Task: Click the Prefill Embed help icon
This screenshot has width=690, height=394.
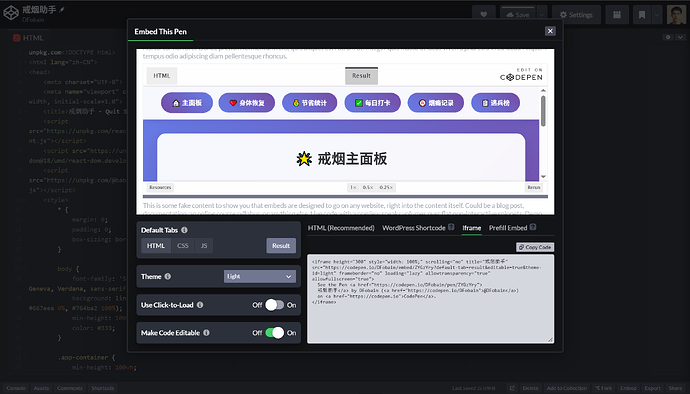Action: (533, 227)
